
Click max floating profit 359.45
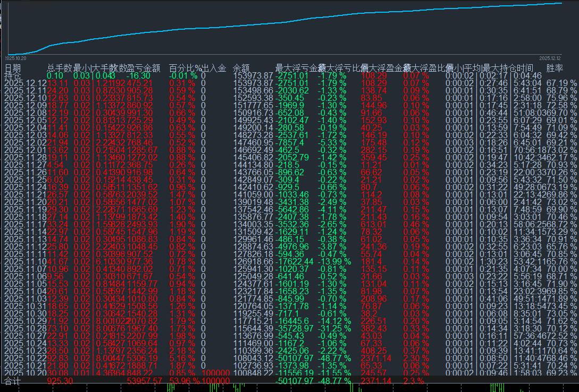click(x=374, y=157)
